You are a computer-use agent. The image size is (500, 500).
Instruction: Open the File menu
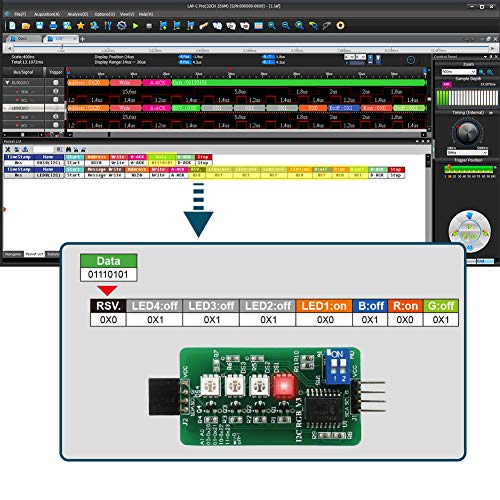(20, 14)
